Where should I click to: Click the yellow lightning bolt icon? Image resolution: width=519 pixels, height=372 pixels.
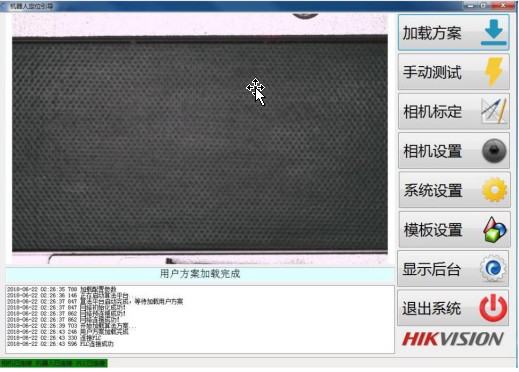[x=494, y=71]
